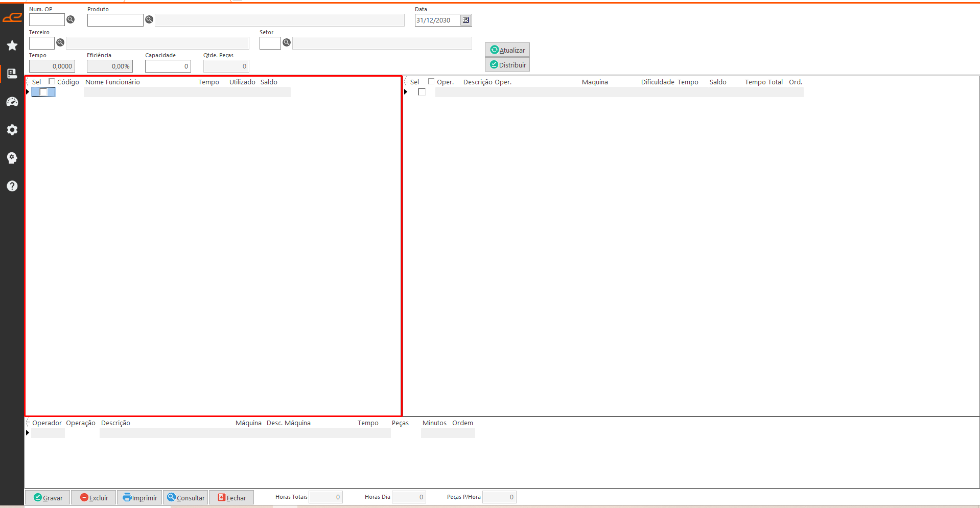Screen dimensions: 980x508
Task: Click the Imprimir print button
Action: [140, 498]
